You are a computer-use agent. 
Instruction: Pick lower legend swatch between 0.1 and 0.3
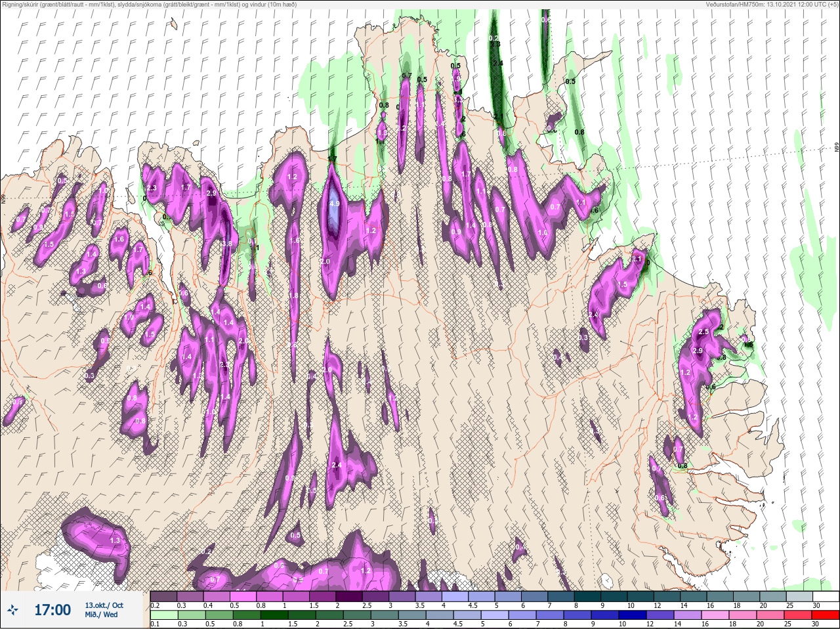pyautogui.click(x=165, y=615)
